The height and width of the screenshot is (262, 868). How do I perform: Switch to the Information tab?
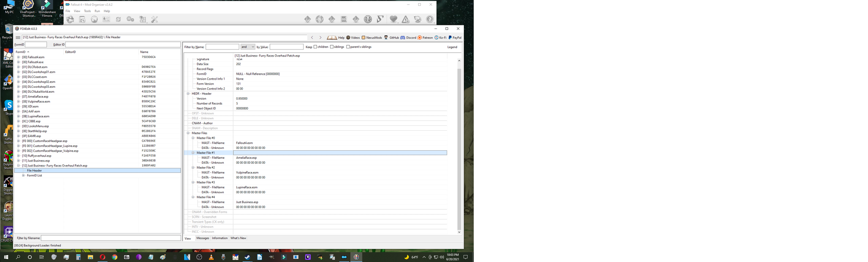220,238
